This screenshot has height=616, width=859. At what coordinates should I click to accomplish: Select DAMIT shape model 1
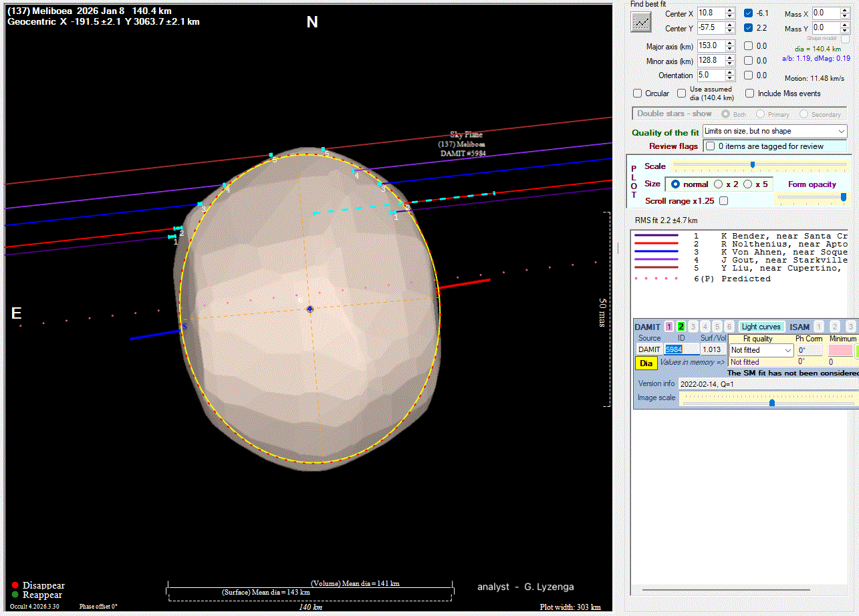point(669,327)
